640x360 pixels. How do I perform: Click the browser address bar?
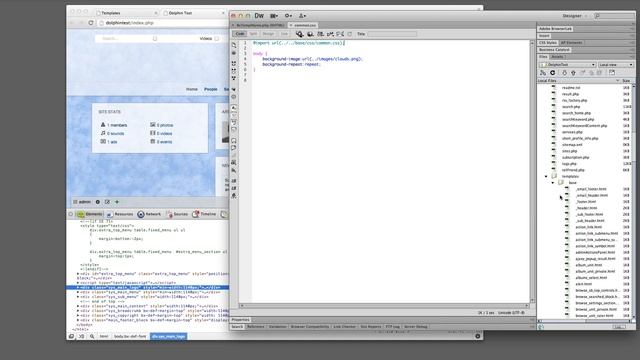coord(163,23)
